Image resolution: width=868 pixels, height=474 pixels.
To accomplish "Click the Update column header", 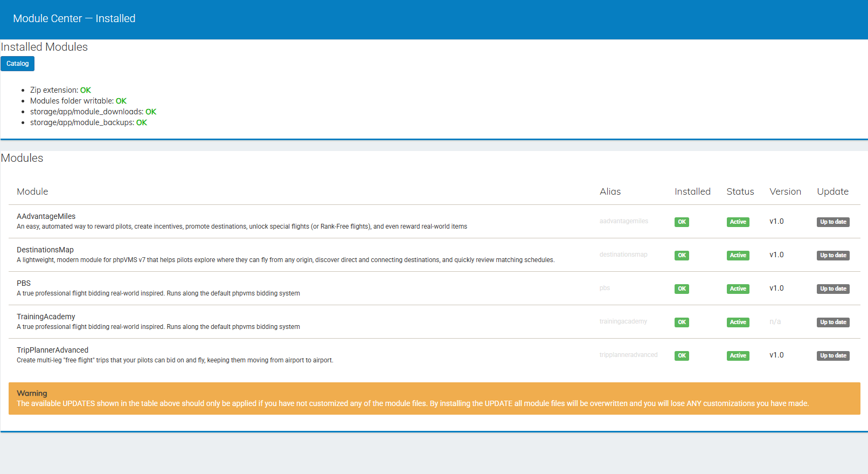I will click(832, 191).
